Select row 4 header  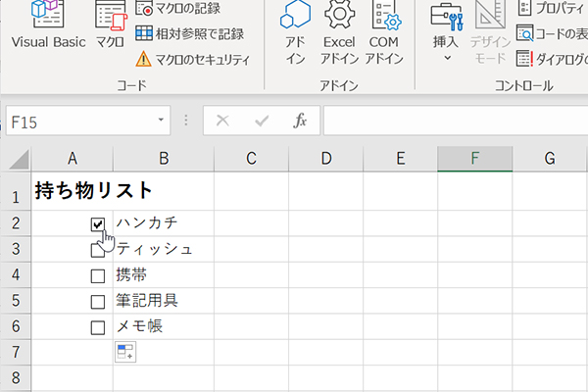click(x=16, y=274)
